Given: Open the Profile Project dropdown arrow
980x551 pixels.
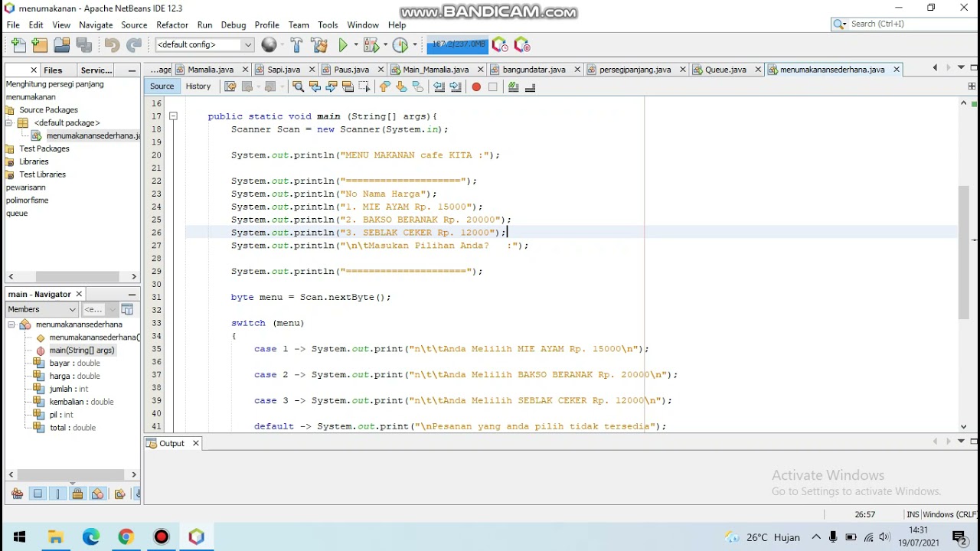Looking at the screenshot, I should tap(414, 45).
